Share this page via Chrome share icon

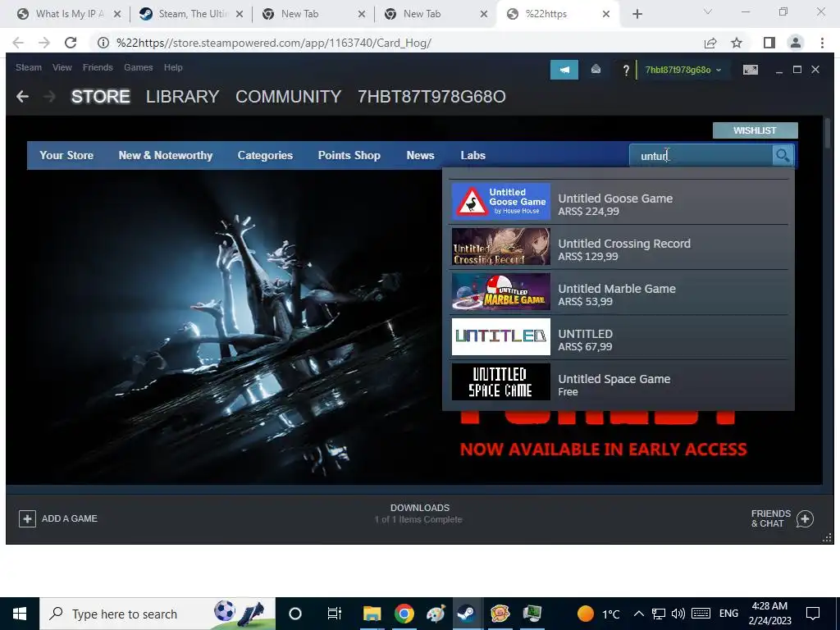(710, 43)
